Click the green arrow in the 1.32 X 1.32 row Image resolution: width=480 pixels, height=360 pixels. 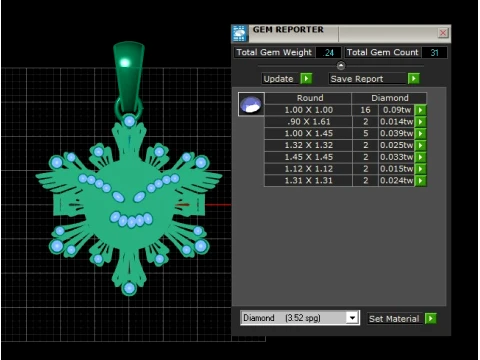[421, 145]
